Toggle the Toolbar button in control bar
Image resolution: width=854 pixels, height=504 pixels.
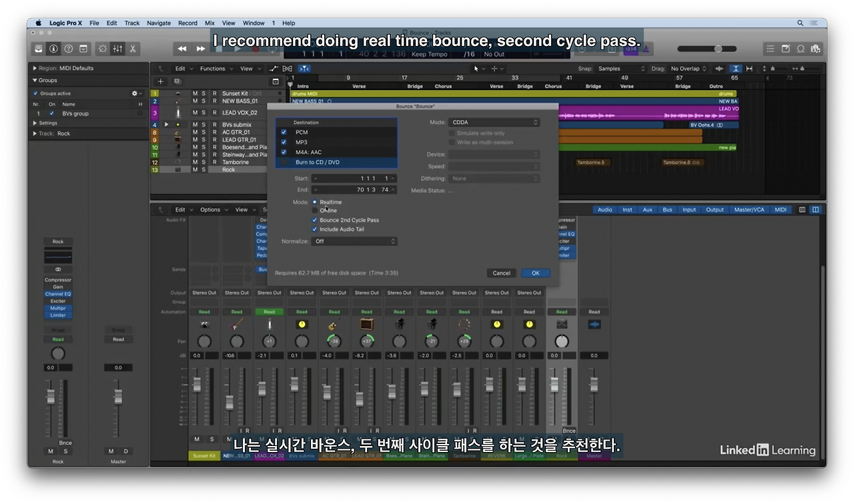pyautogui.click(x=83, y=49)
